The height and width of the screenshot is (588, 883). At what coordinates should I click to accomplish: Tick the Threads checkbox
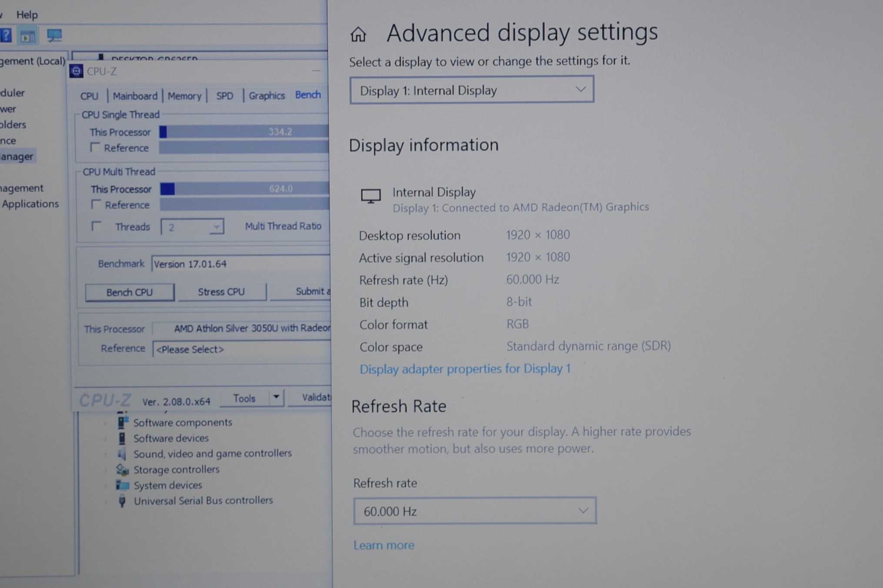coord(96,226)
